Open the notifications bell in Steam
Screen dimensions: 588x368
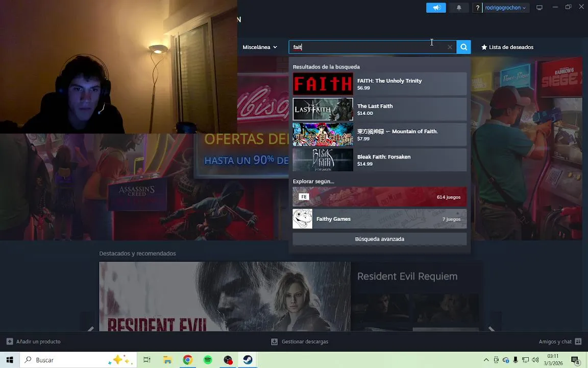pyautogui.click(x=459, y=8)
